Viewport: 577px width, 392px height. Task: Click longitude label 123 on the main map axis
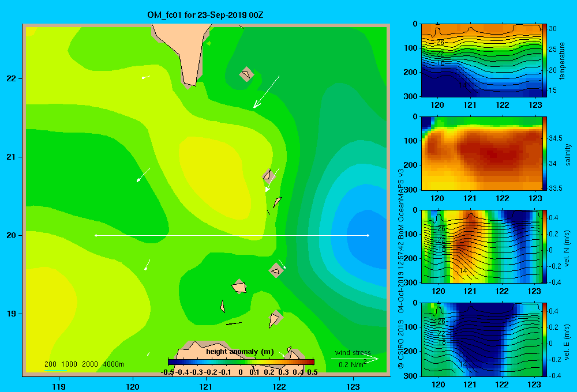click(353, 386)
